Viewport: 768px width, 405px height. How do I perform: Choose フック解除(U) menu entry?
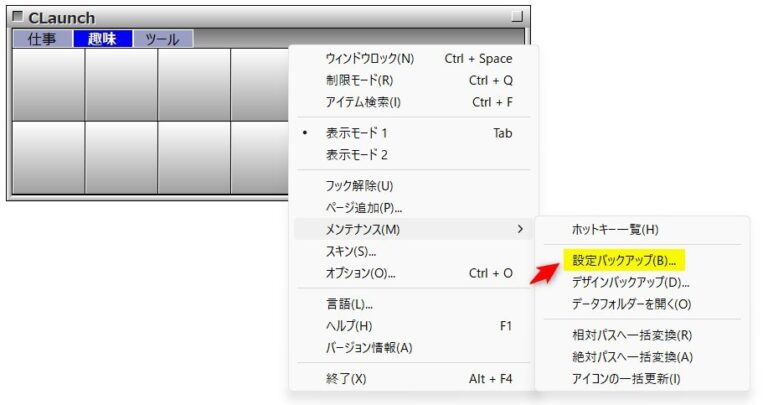(413, 186)
